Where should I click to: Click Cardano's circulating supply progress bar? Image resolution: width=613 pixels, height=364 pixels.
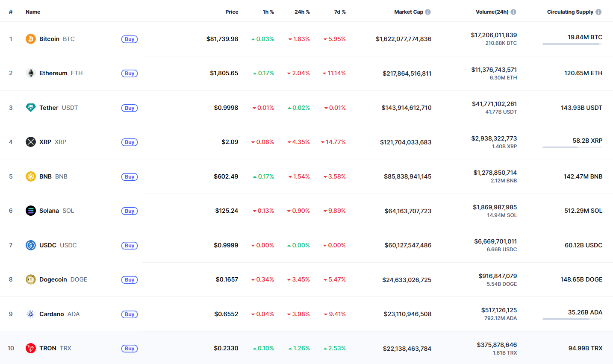[x=572, y=319]
